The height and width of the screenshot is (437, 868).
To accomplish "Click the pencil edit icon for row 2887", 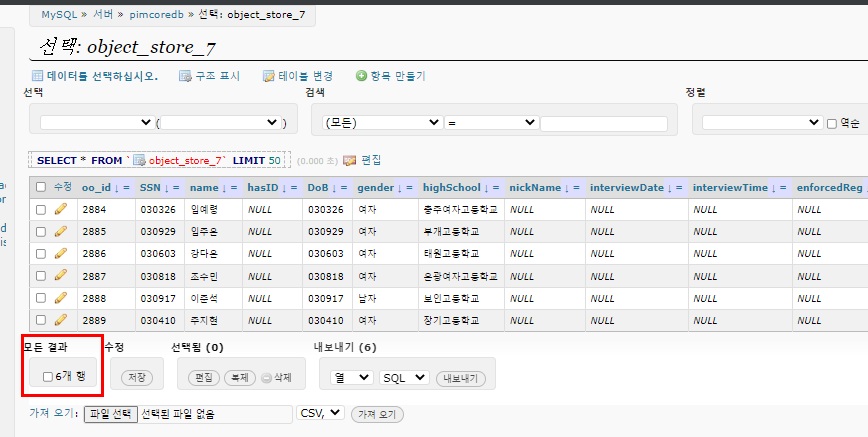I will [x=60, y=275].
